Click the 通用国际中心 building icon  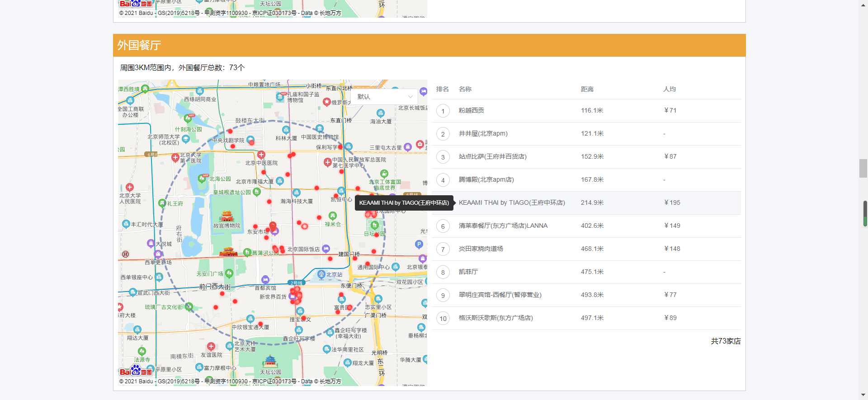coord(396,267)
